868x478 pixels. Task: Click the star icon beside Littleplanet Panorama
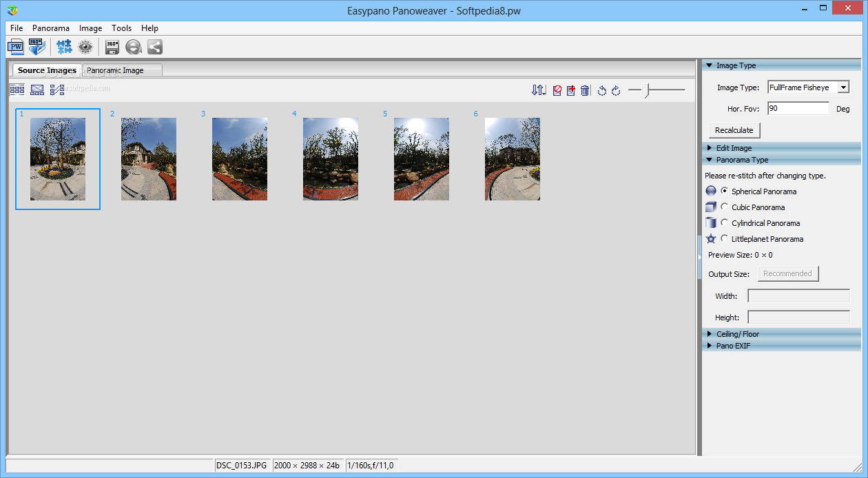pyautogui.click(x=711, y=239)
